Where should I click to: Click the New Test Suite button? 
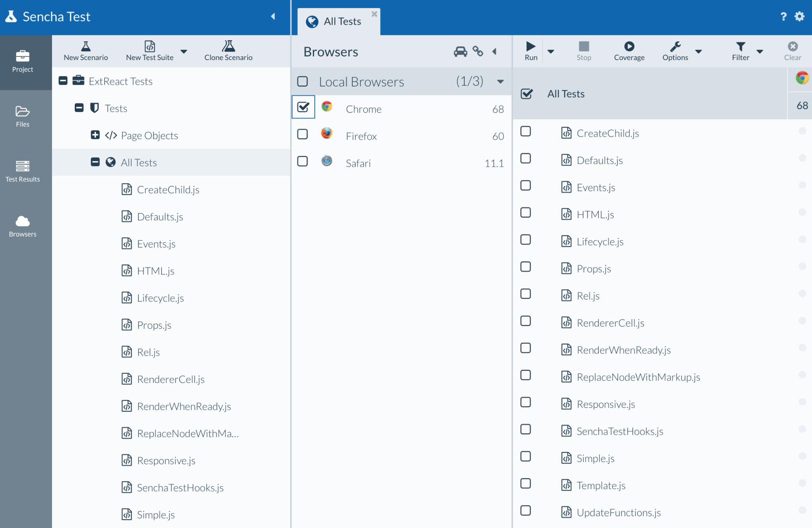pos(149,51)
